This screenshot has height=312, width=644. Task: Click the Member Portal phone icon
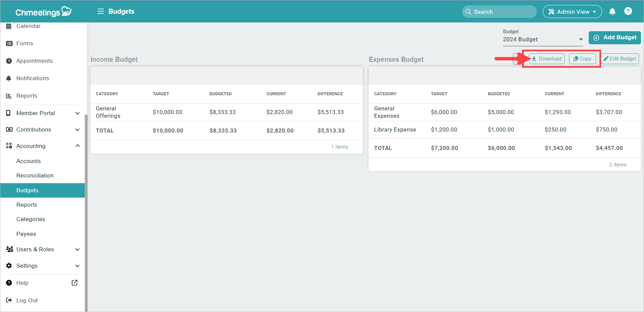coord(9,113)
